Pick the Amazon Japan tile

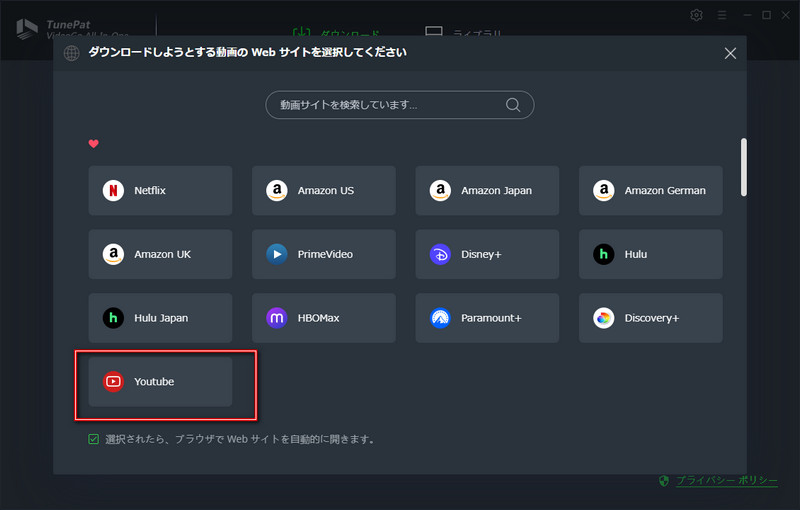pos(487,190)
